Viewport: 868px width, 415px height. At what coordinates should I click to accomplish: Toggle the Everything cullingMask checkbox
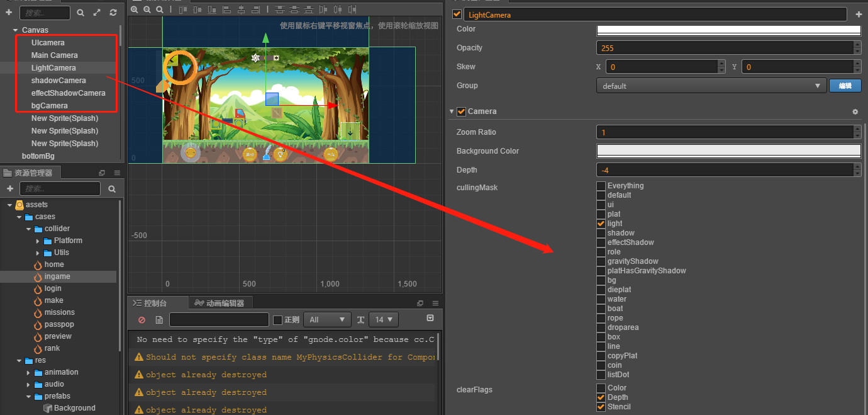coord(601,186)
